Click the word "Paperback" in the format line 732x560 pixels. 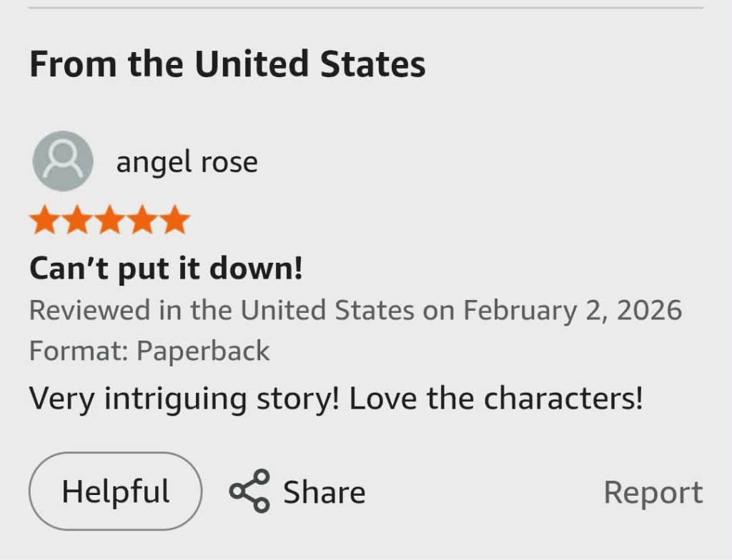coord(203,351)
